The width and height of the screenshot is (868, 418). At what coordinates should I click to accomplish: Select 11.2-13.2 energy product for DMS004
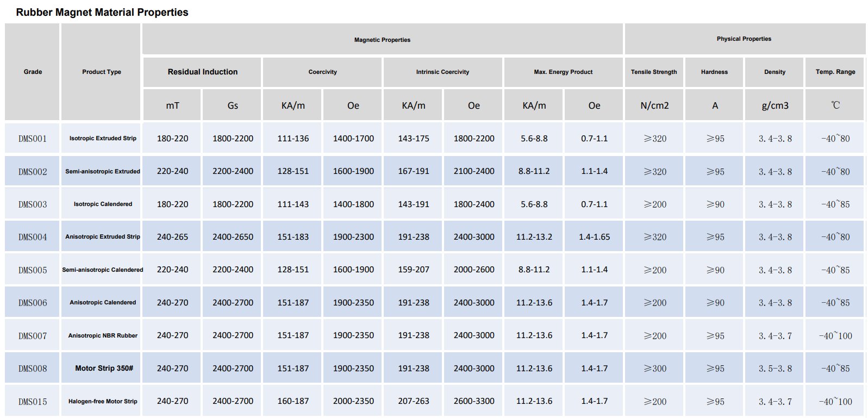coord(534,237)
